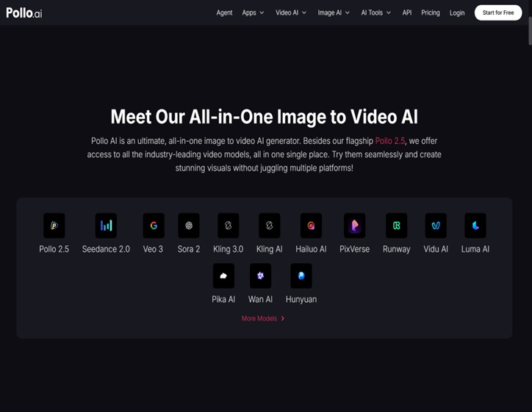
Task: Click the Pollo 2.5 model icon
Action: click(x=54, y=225)
